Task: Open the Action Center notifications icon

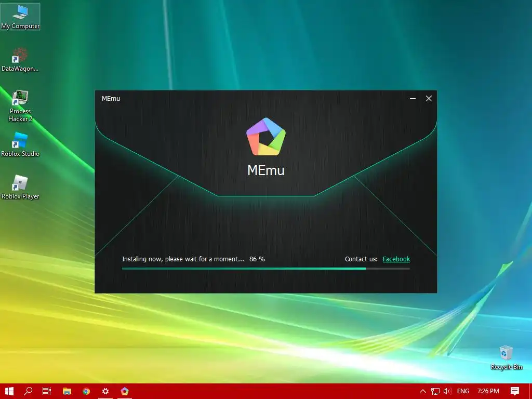Action: click(515, 391)
